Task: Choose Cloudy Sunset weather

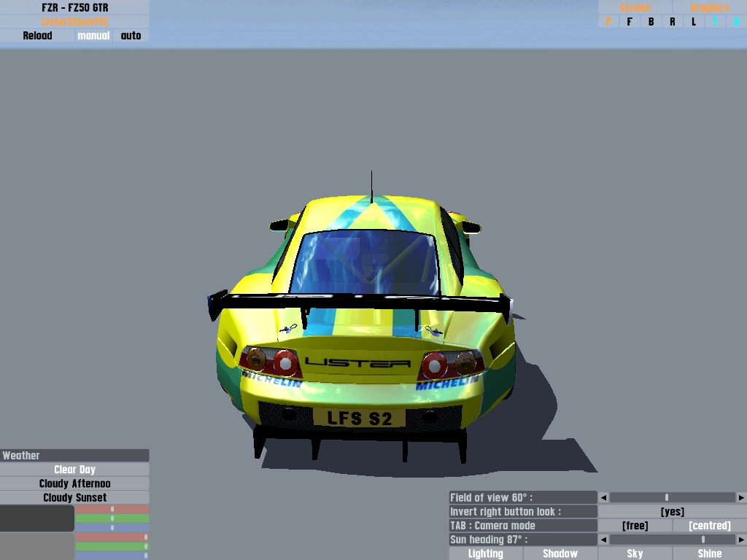Action: 75,497
